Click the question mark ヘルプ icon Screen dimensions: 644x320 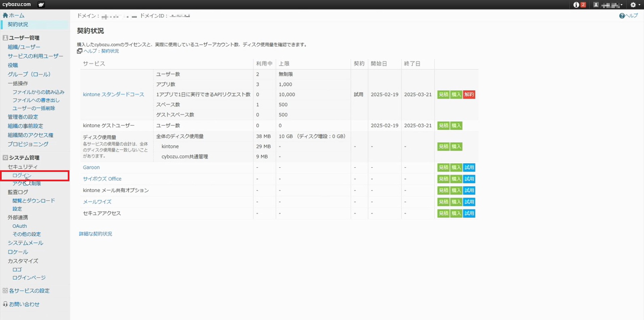(x=622, y=16)
